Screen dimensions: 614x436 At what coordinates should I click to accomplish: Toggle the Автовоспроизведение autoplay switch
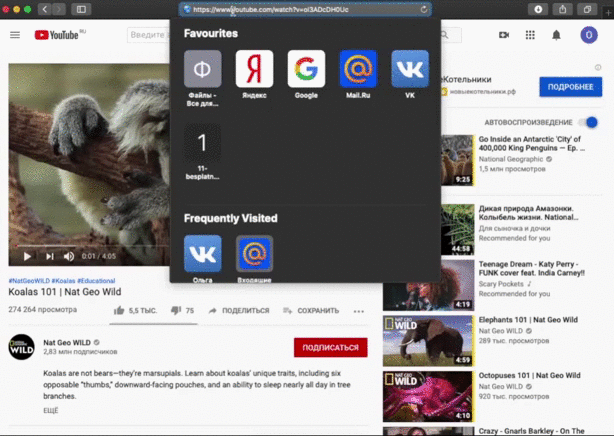[589, 122]
